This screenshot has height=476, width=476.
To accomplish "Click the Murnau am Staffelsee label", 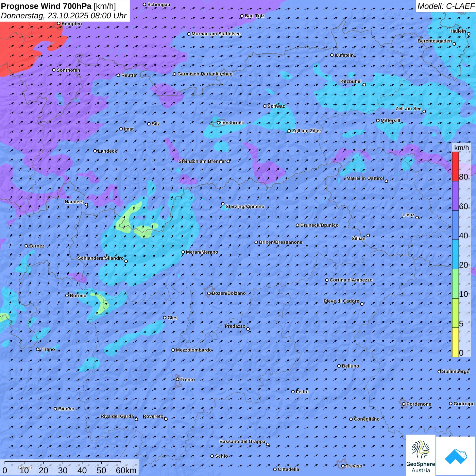I will (216, 34).
